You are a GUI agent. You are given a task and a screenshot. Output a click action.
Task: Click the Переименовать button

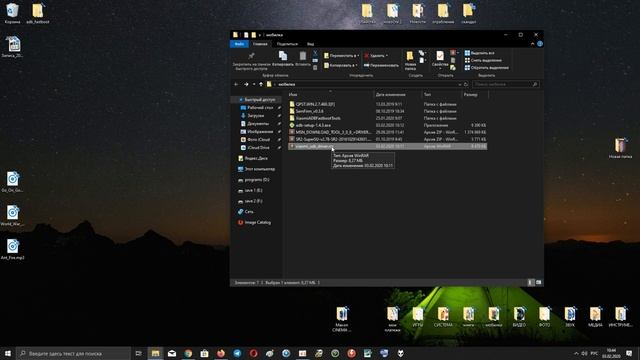[381, 65]
